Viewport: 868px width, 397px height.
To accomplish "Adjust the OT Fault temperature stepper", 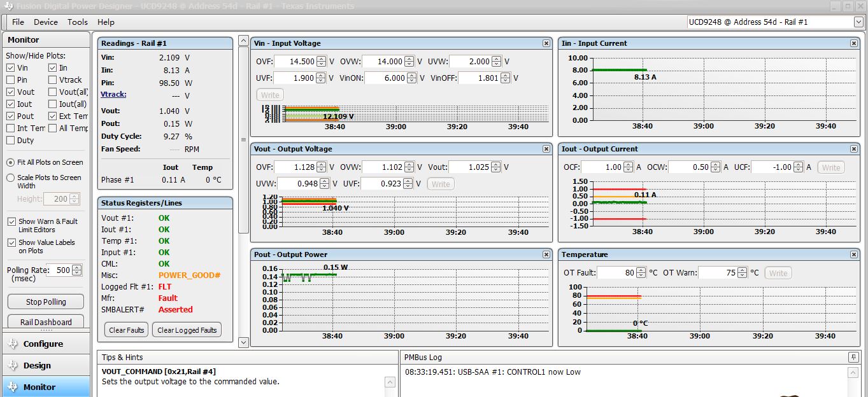I will pos(641,273).
